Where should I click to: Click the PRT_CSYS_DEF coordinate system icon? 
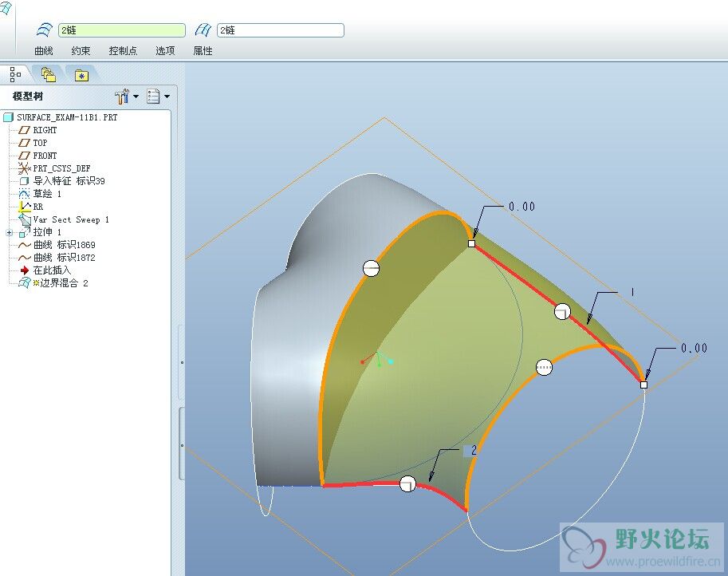[24, 168]
